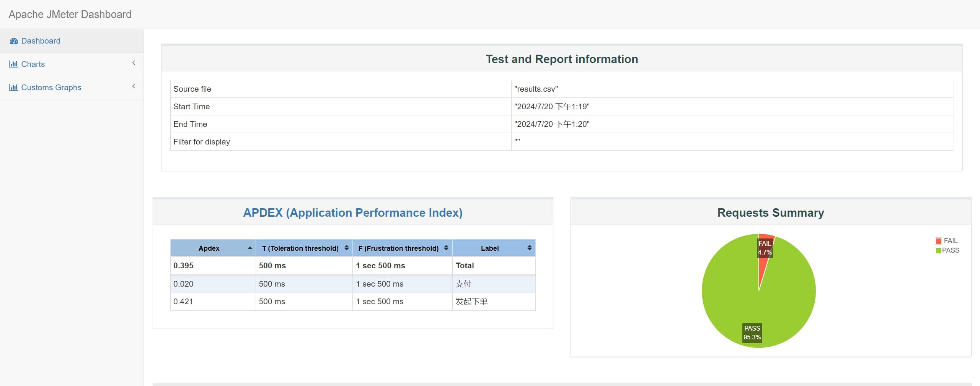The image size is (980, 386).
Task: Open the Charts sidebar menu
Action: (x=33, y=64)
